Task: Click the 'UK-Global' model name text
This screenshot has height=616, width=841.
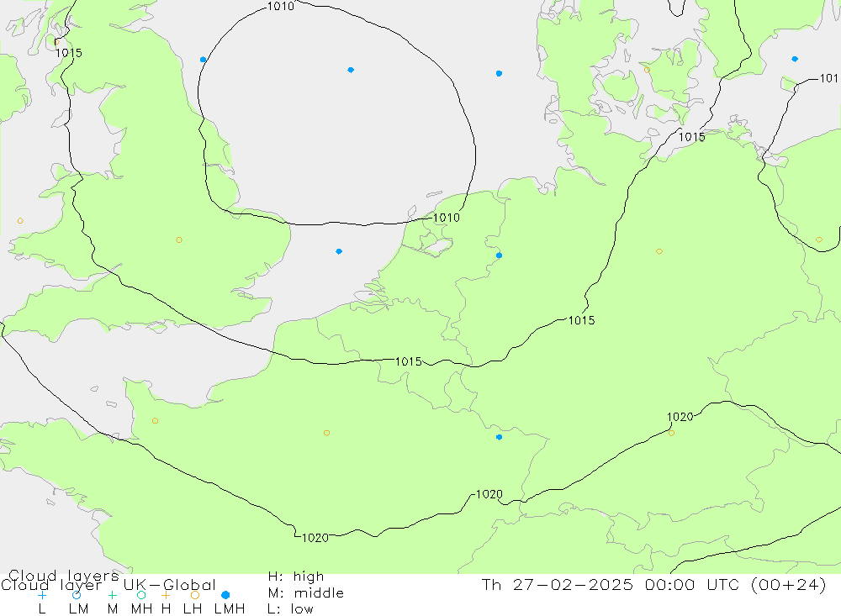Action: pos(170,585)
